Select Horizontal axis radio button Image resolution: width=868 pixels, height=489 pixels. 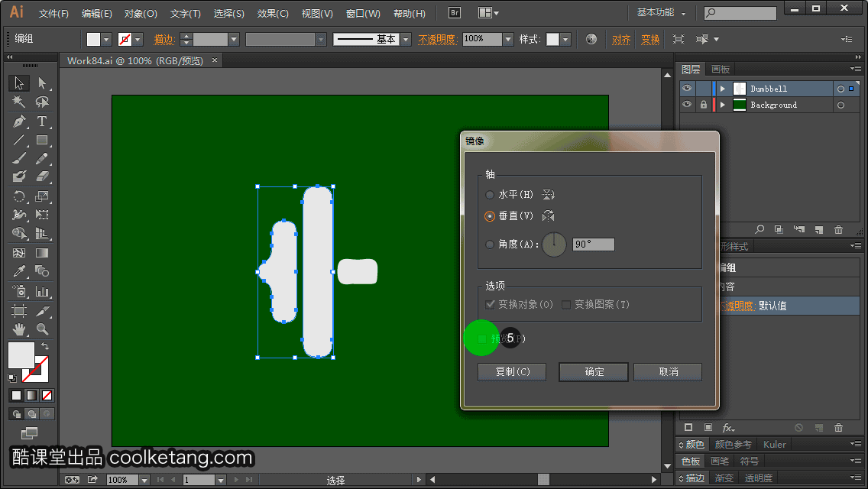(x=489, y=195)
